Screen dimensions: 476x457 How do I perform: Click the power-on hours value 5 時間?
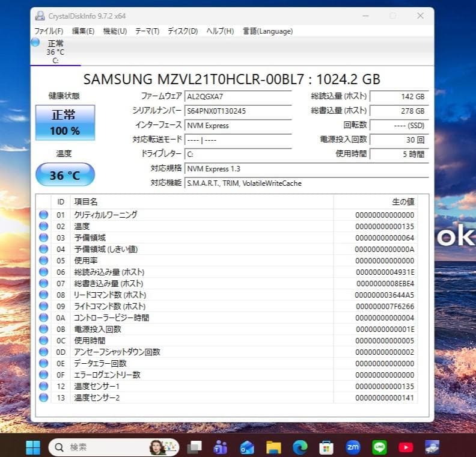click(x=399, y=155)
